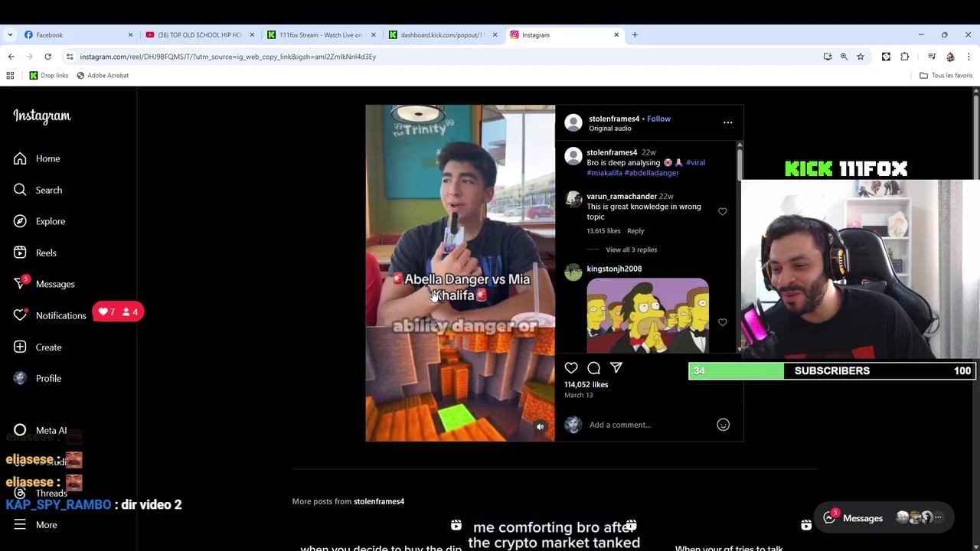Open the #miakalifa hashtag
The height and width of the screenshot is (551, 980).
[x=604, y=173]
